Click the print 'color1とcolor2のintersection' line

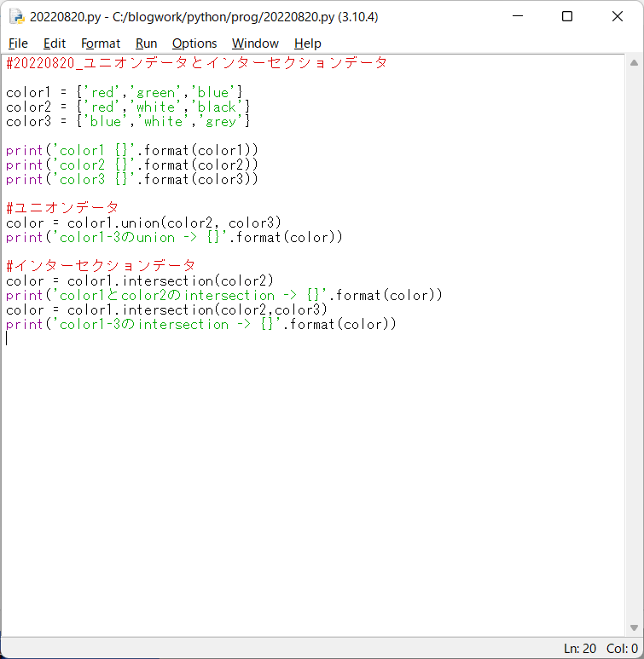tap(224, 296)
